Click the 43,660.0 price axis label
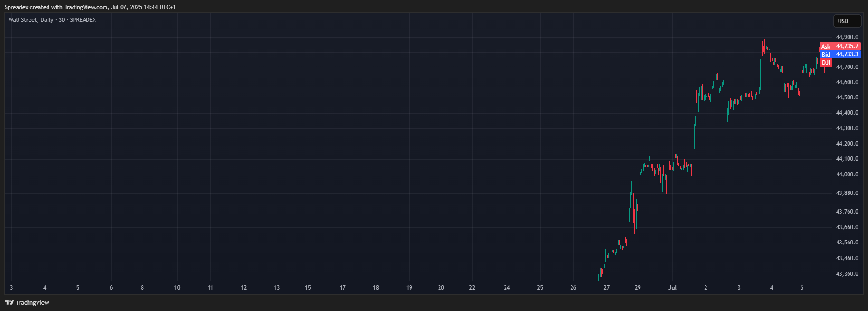Viewport: 868px width, 311px height. [x=847, y=227]
